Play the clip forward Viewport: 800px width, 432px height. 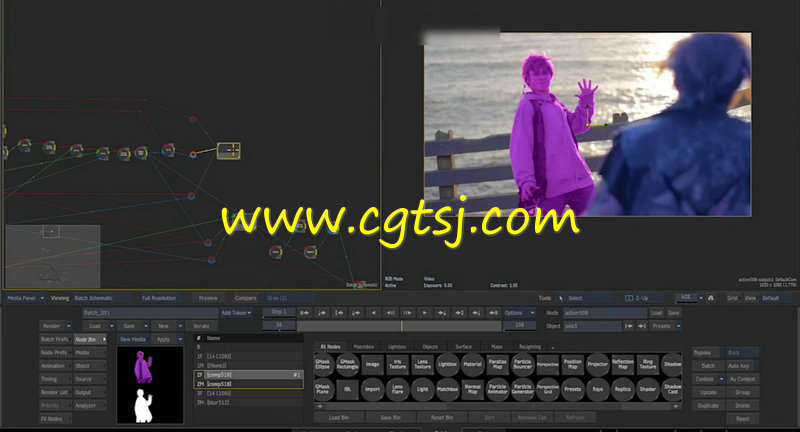[424, 313]
